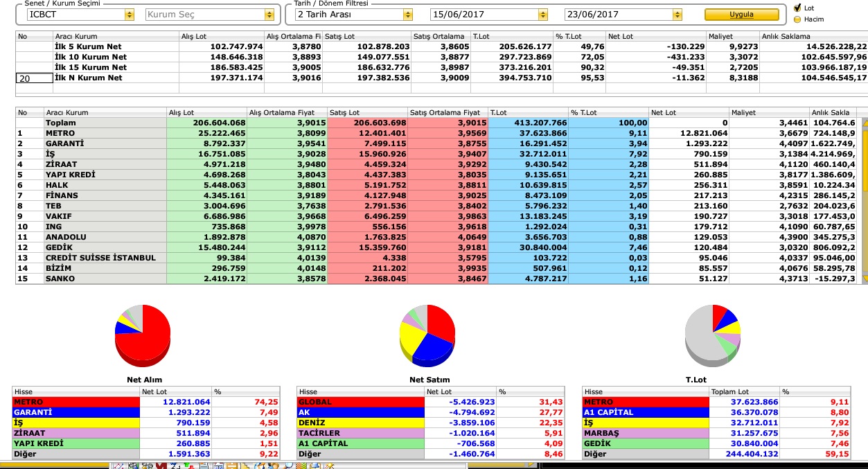Sort broker table by Aracı Kurum header
Viewport: 868px width, 469px height.
pyautogui.click(x=105, y=112)
